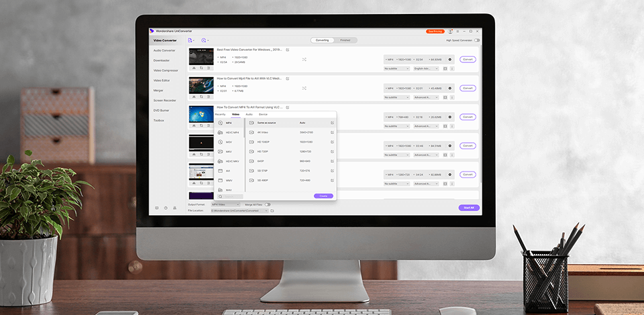The width and height of the screenshot is (644, 315).
Task: Open 'Advanced A...' dropdown for 1280×720 output
Action: [x=426, y=184]
